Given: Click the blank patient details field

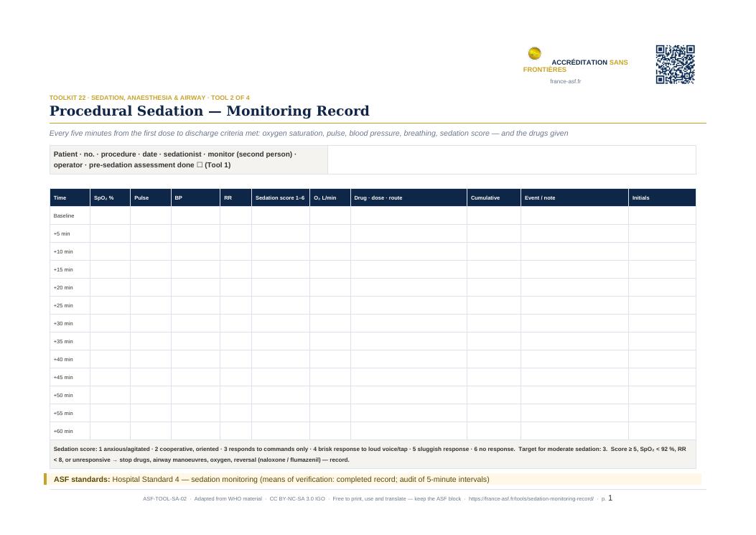Looking at the screenshot, I should coord(512,159).
